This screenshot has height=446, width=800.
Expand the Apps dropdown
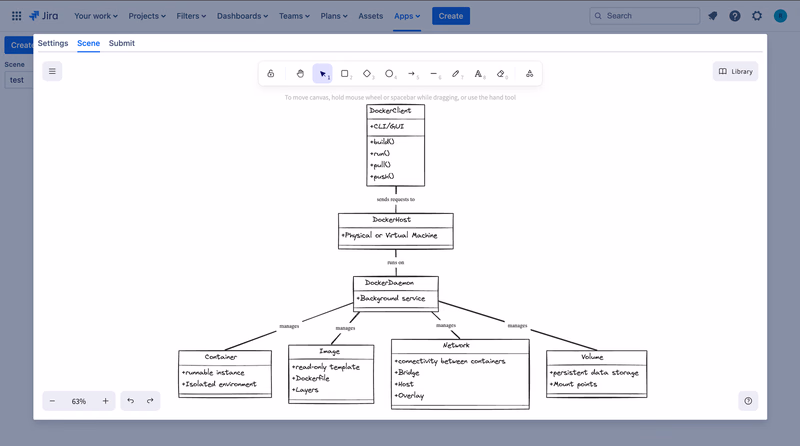coord(407,16)
